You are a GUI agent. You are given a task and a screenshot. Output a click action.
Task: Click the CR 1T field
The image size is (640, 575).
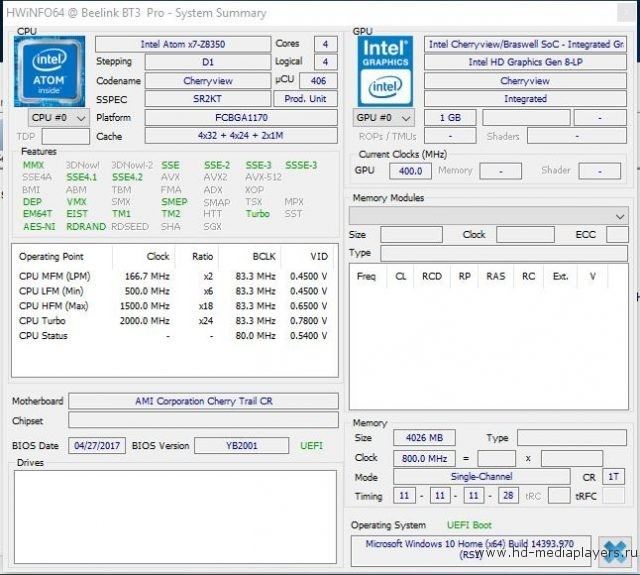613,477
